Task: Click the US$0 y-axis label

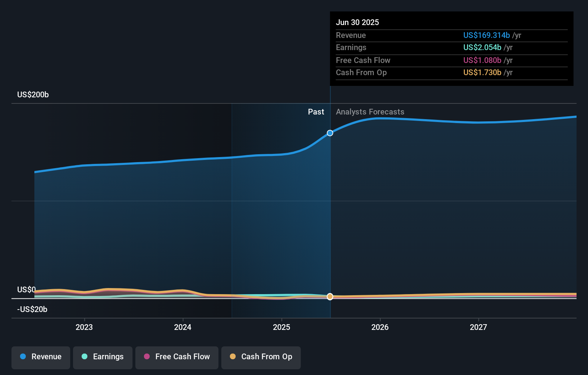Action: coord(26,289)
